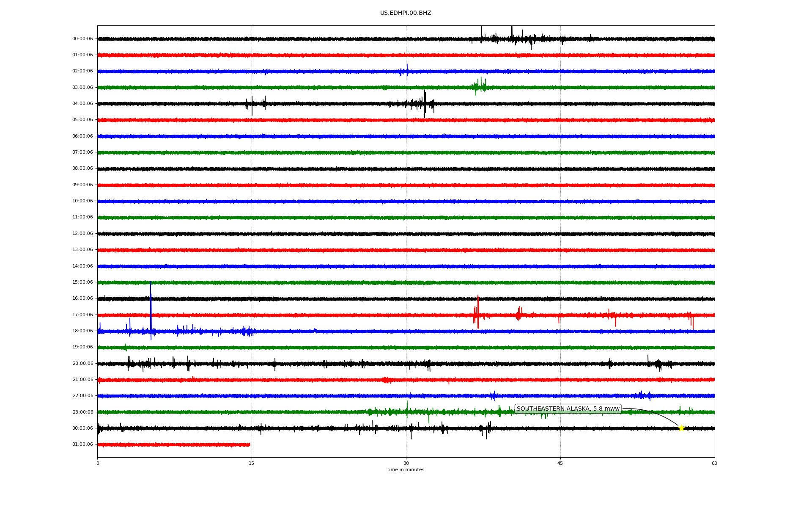
Task: Click the yellow star earthquake marker
Action: click(x=681, y=428)
